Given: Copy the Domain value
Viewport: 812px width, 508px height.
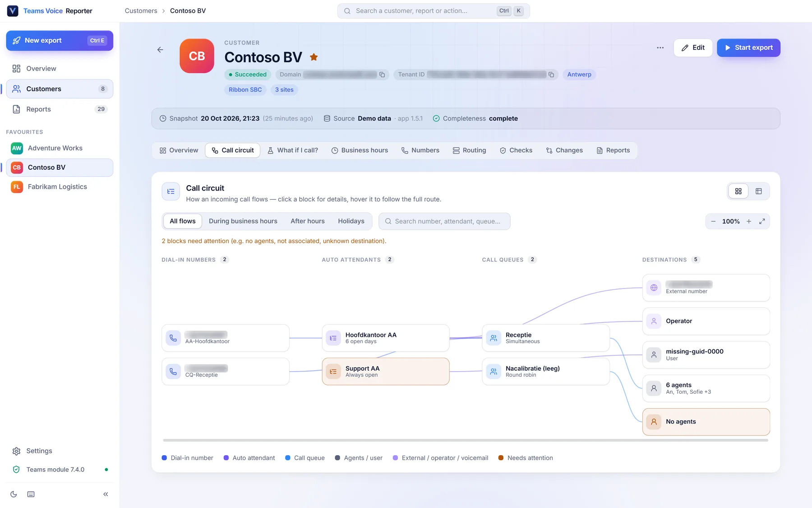Looking at the screenshot, I should click(382, 75).
